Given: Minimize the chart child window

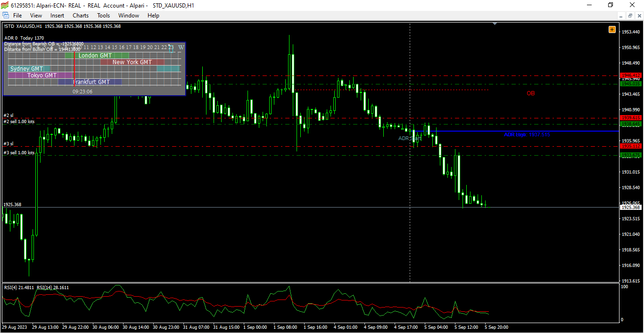Looking at the screenshot, I should [622, 16].
